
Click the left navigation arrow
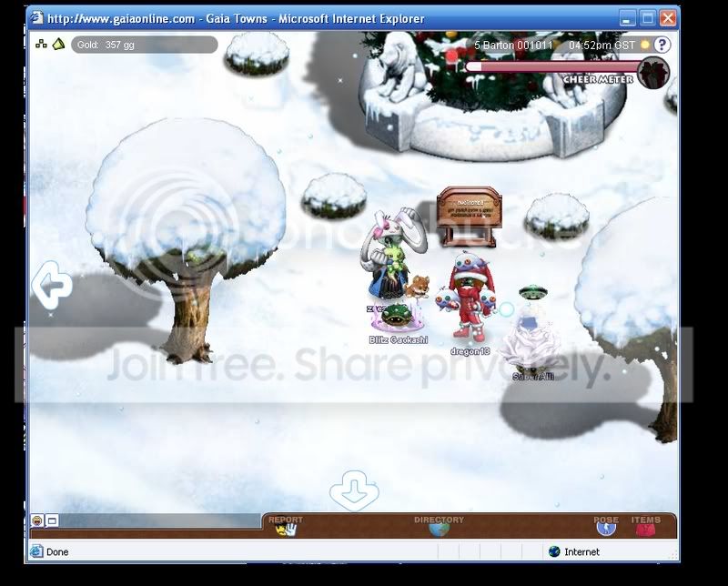(52, 285)
